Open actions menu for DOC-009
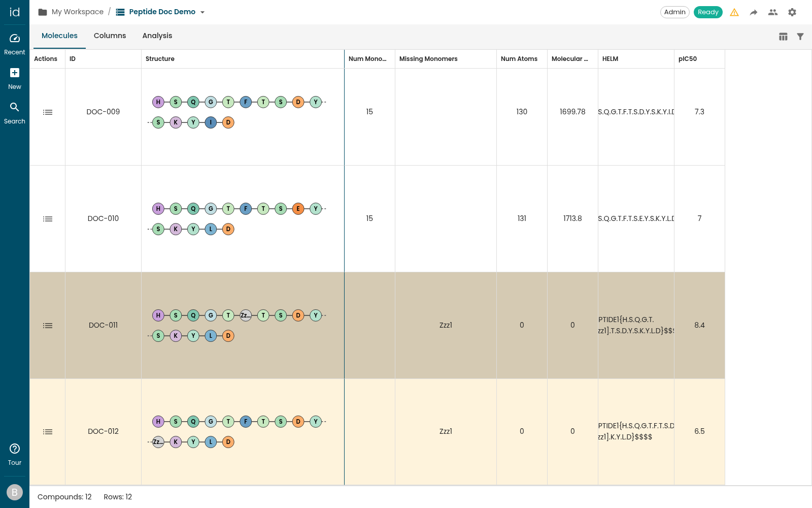This screenshot has height=508, width=812. (48, 112)
